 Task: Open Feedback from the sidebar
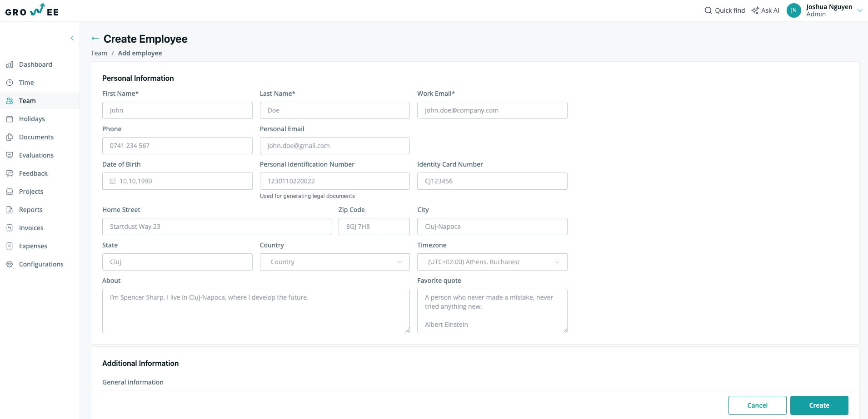[x=33, y=173]
